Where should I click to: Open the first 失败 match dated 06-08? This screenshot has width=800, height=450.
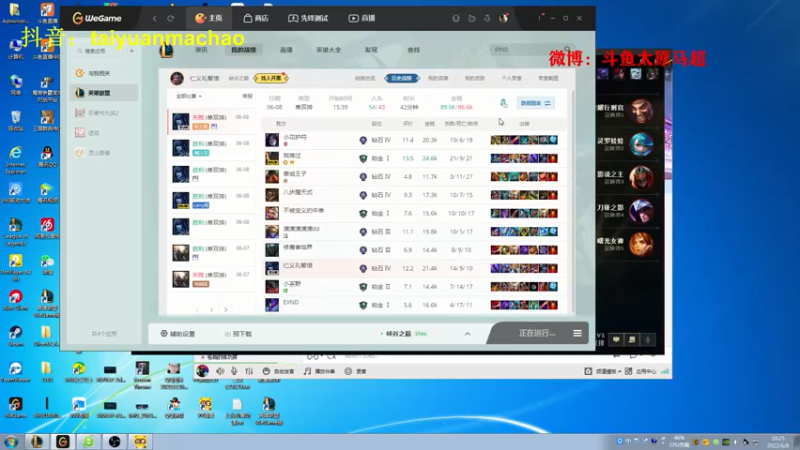(211, 121)
